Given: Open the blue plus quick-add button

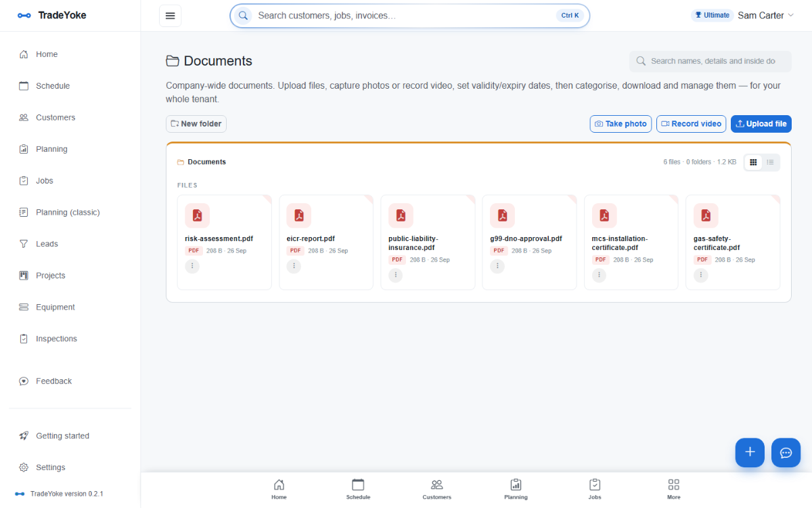Looking at the screenshot, I should coord(750,452).
